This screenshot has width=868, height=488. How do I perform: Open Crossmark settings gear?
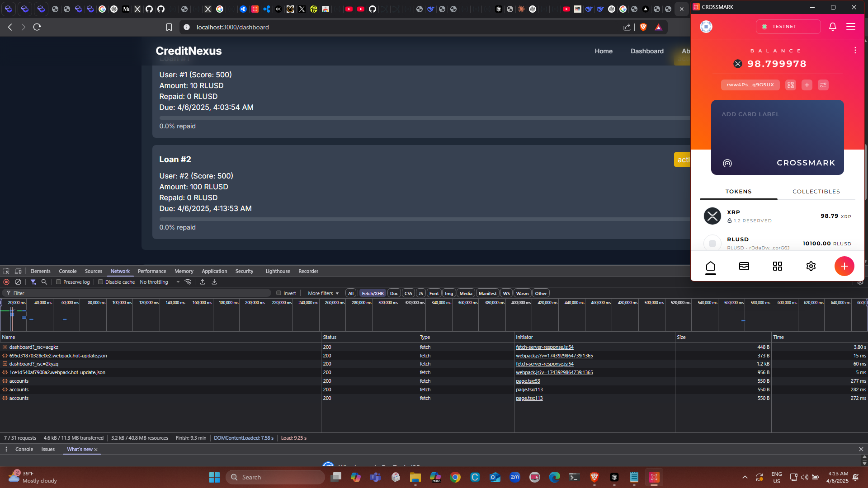click(x=811, y=266)
